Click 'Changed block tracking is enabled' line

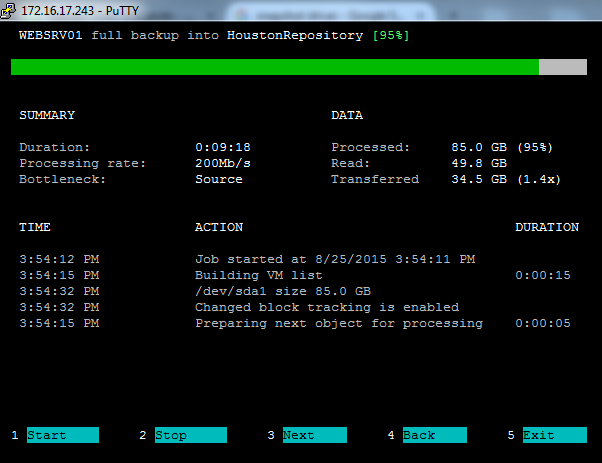[326, 307]
